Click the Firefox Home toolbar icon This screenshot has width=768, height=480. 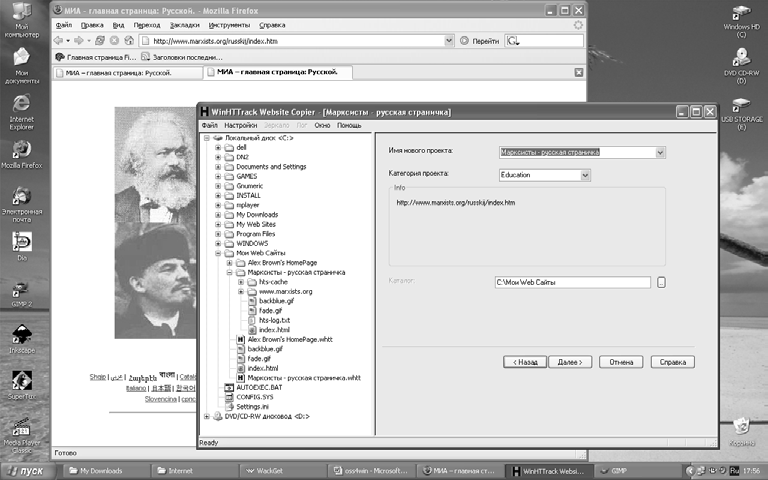click(x=129, y=41)
